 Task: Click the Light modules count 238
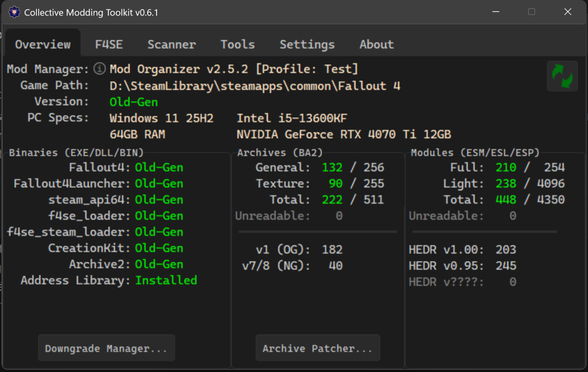(x=506, y=184)
